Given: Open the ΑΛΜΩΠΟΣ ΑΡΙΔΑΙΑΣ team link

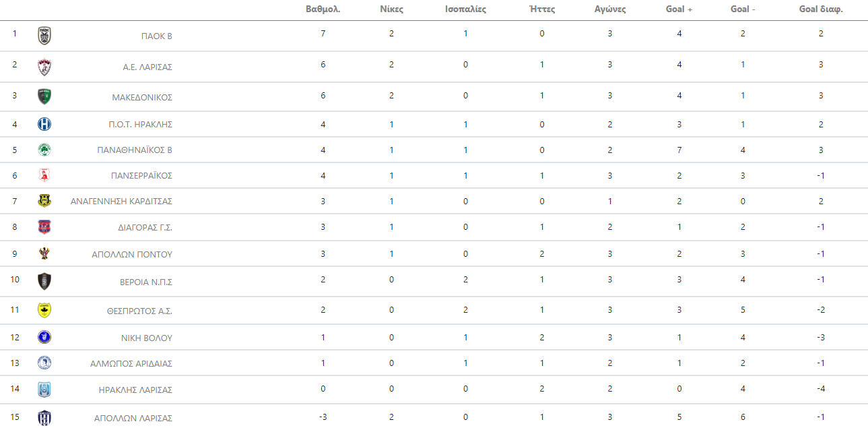Looking at the screenshot, I should 131,364.
